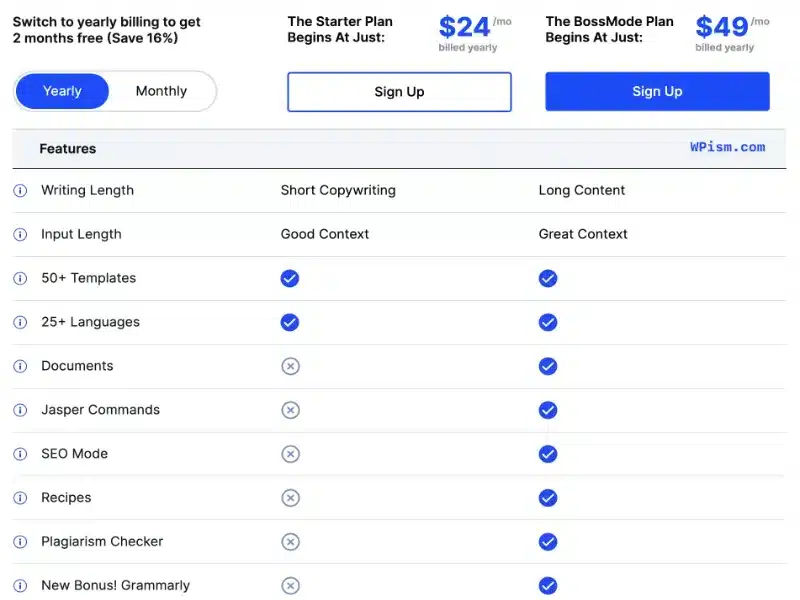Click BossMode checkmark for SEO Mode
The image size is (800, 600).
click(548, 454)
